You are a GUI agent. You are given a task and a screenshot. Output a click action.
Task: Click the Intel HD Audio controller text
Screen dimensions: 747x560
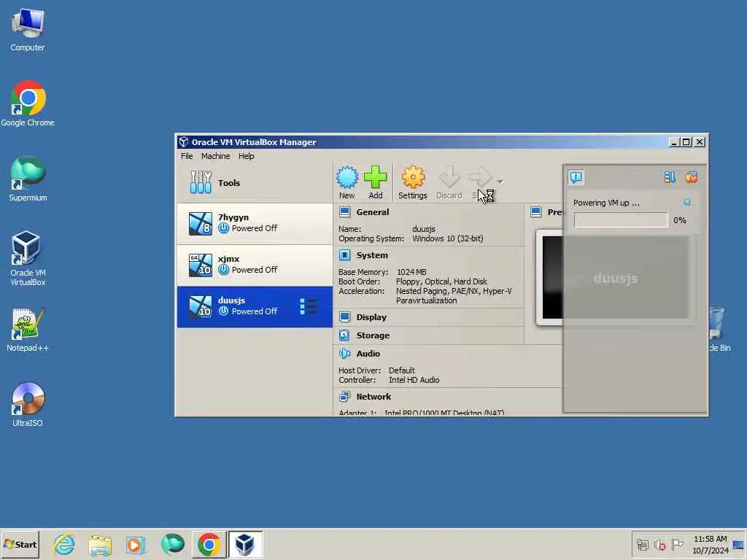tap(414, 380)
